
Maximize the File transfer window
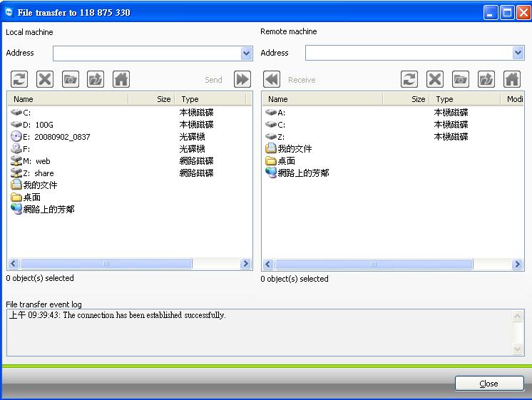coord(507,13)
